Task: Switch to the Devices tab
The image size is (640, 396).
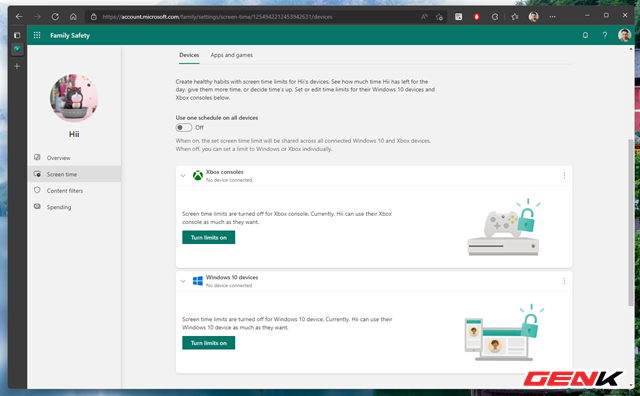Action: tap(189, 55)
